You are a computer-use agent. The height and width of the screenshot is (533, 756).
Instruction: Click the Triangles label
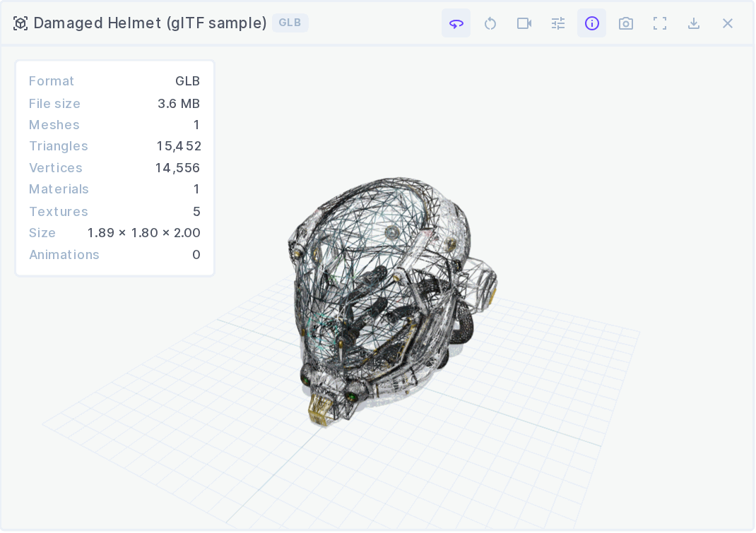[59, 146]
